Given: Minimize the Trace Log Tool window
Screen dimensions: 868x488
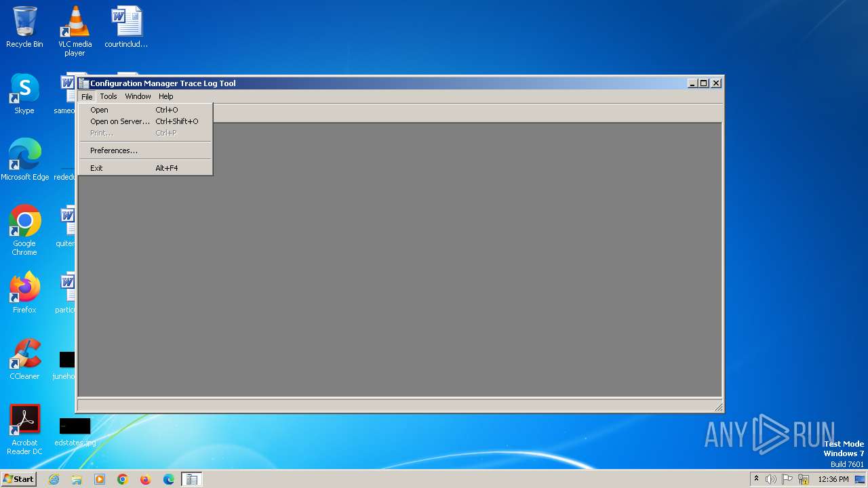Looking at the screenshot, I should pyautogui.click(x=692, y=83).
